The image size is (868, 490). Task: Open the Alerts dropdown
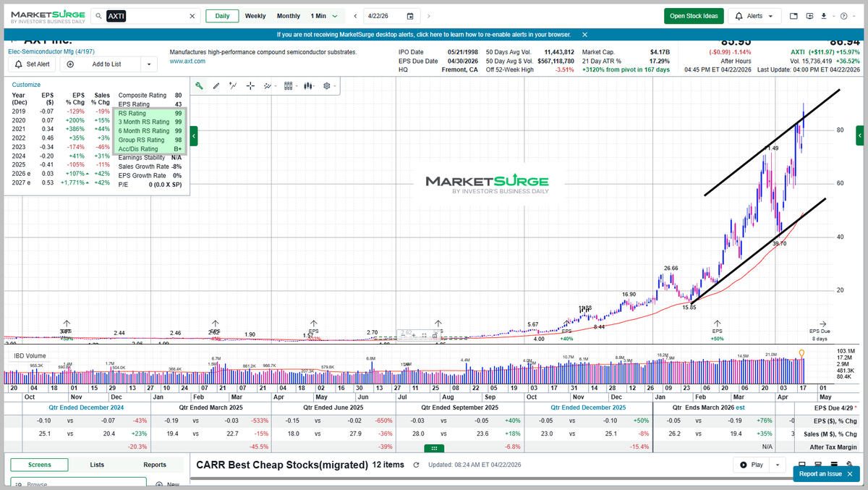pos(754,16)
